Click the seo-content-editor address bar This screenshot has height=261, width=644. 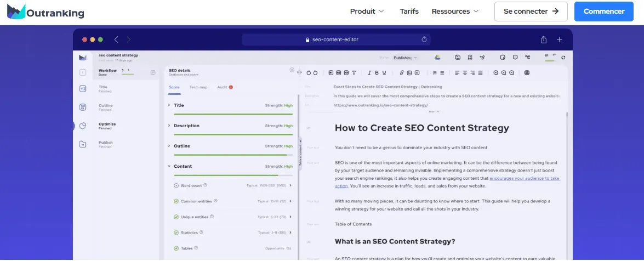(x=336, y=39)
